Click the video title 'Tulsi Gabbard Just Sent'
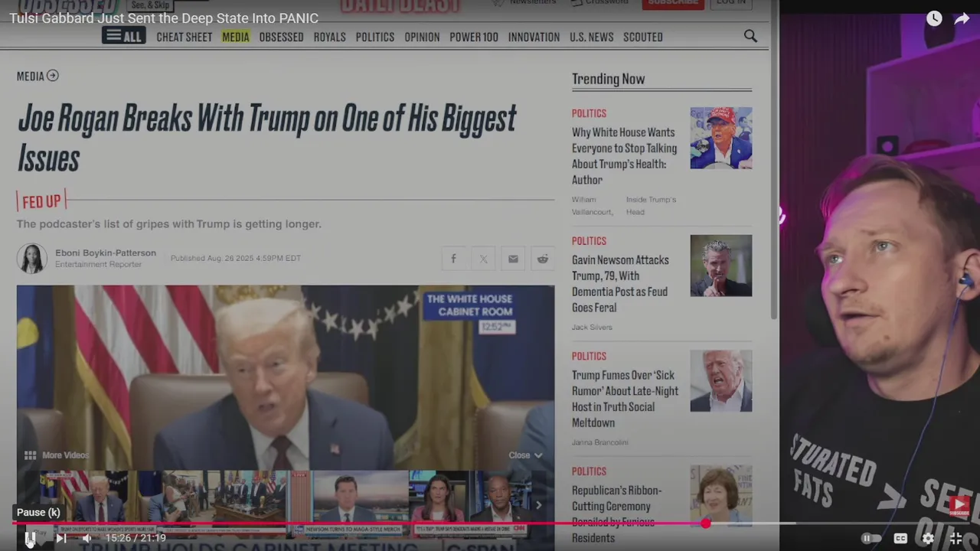Viewport: 980px width, 551px height. [164, 18]
